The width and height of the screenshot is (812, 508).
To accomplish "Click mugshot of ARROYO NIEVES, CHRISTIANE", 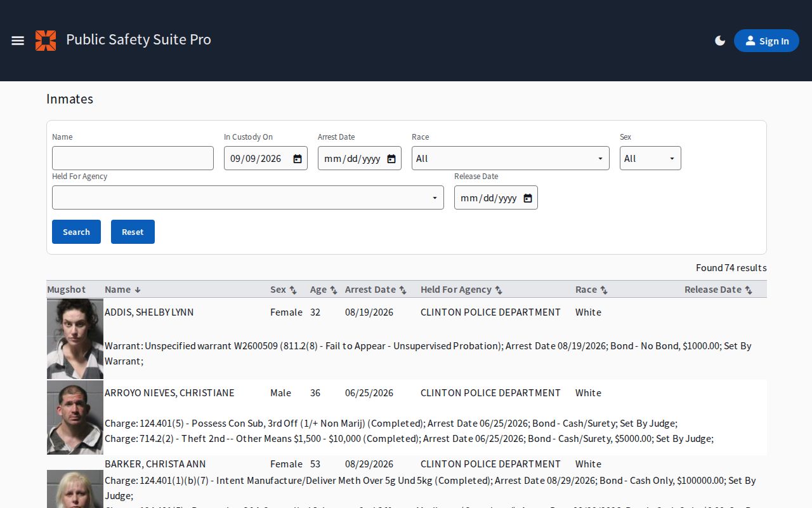I will click(x=75, y=417).
